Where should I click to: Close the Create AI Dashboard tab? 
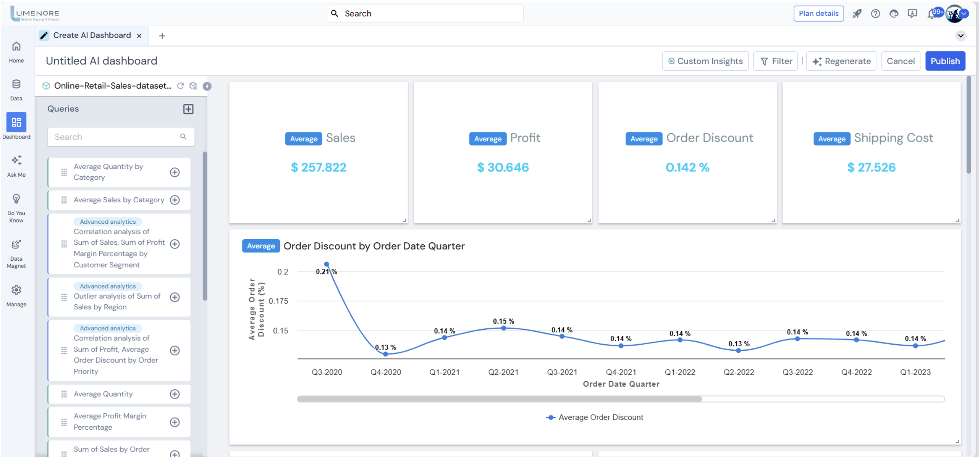pyautogui.click(x=139, y=36)
